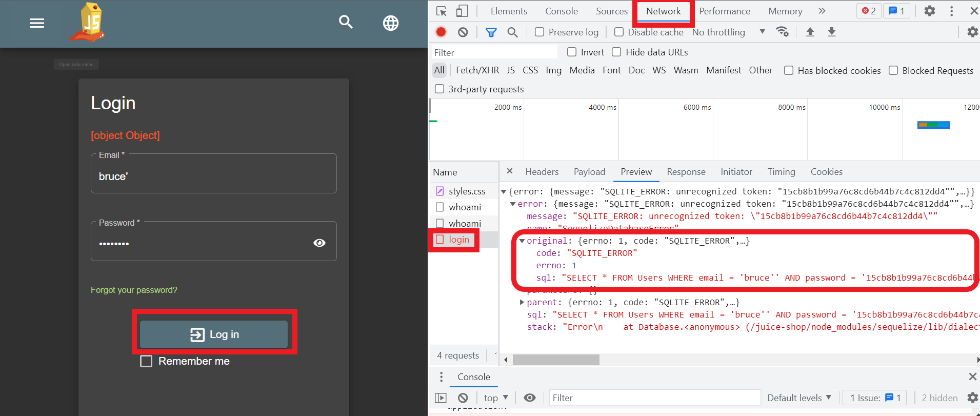Viewport: 980px width, 416px height.
Task: Open the site search icon
Action: (346, 22)
